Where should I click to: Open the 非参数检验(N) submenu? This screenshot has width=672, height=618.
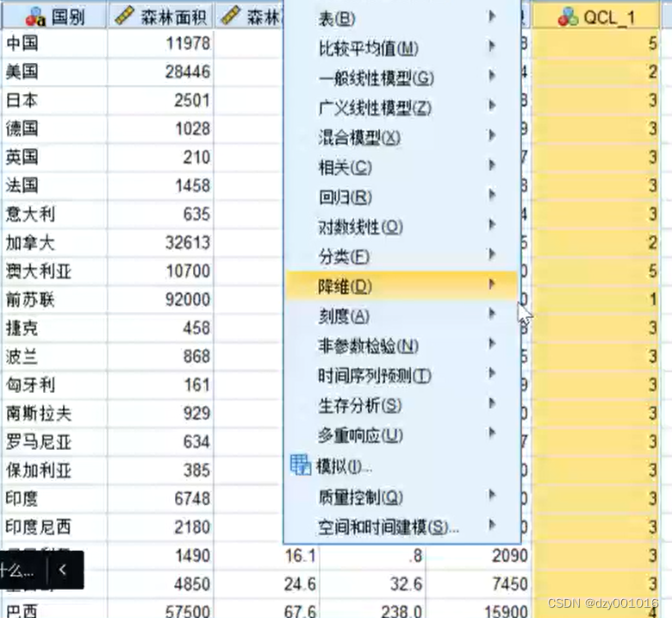402,346
